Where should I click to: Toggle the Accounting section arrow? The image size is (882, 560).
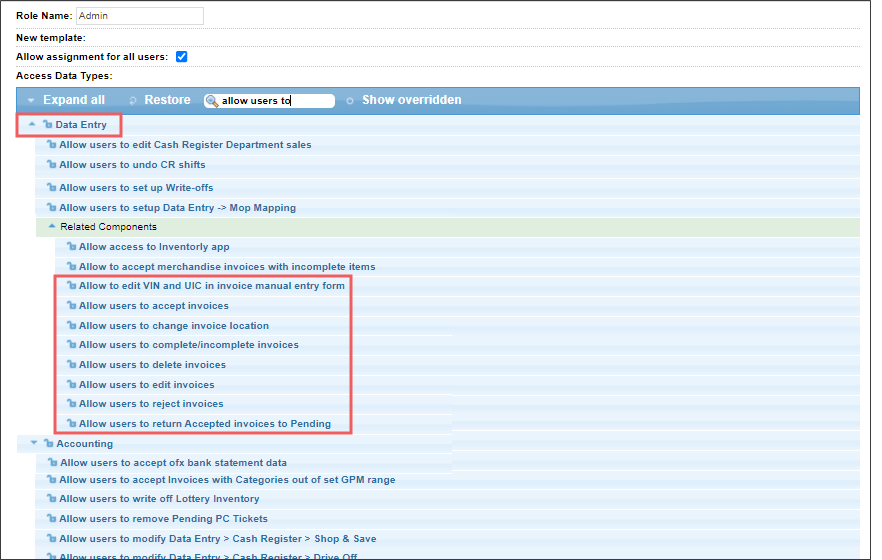34,443
